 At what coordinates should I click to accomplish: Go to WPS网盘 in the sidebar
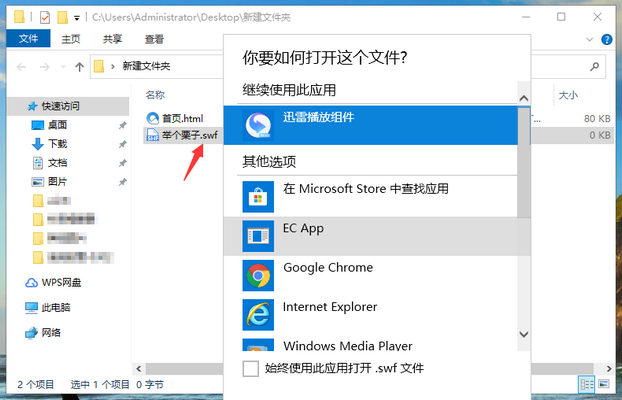coord(60,282)
